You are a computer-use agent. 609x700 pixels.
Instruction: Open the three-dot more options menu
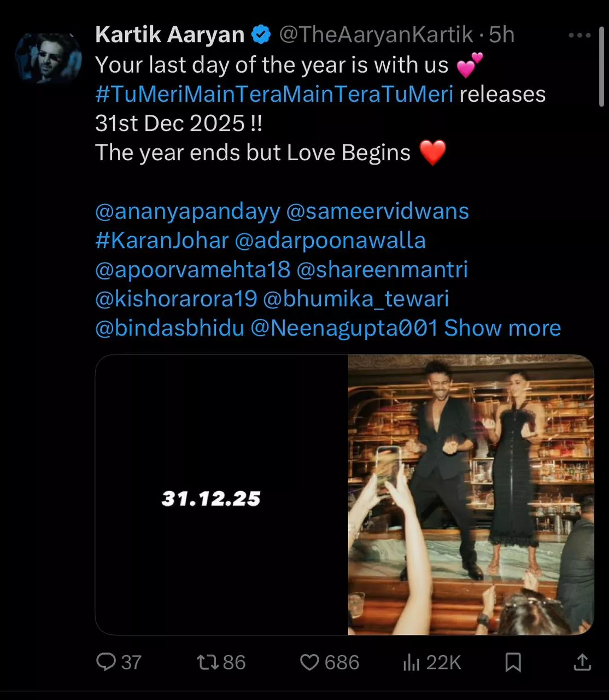pyautogui.click(x=579, y=36)
